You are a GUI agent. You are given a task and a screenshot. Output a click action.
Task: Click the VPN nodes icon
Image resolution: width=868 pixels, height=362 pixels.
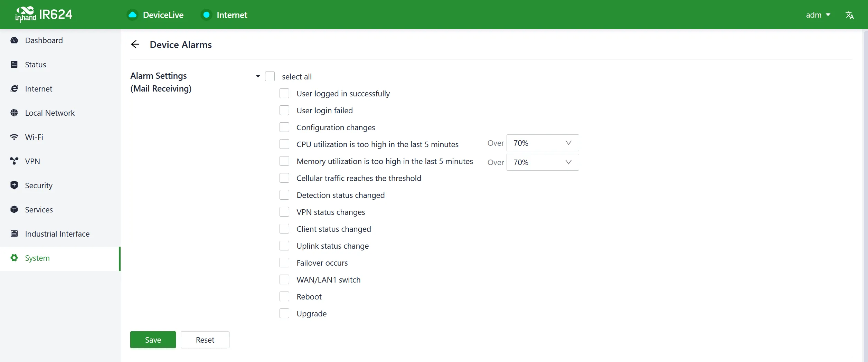coord(14,161)
